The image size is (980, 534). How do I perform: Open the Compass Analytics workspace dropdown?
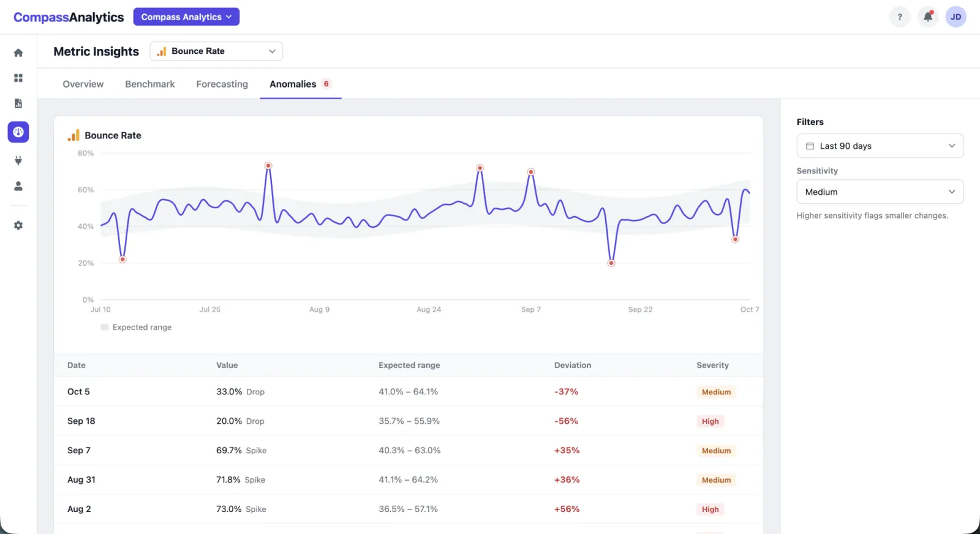186,17
